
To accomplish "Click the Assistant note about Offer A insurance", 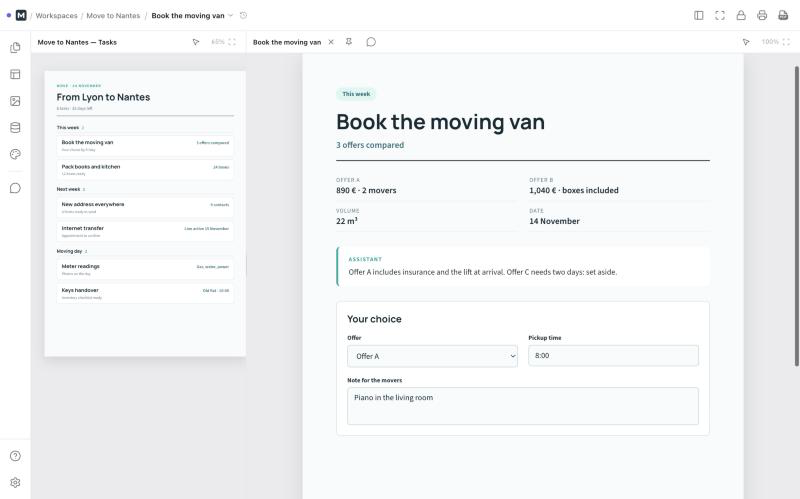I will tap(483, 272).
